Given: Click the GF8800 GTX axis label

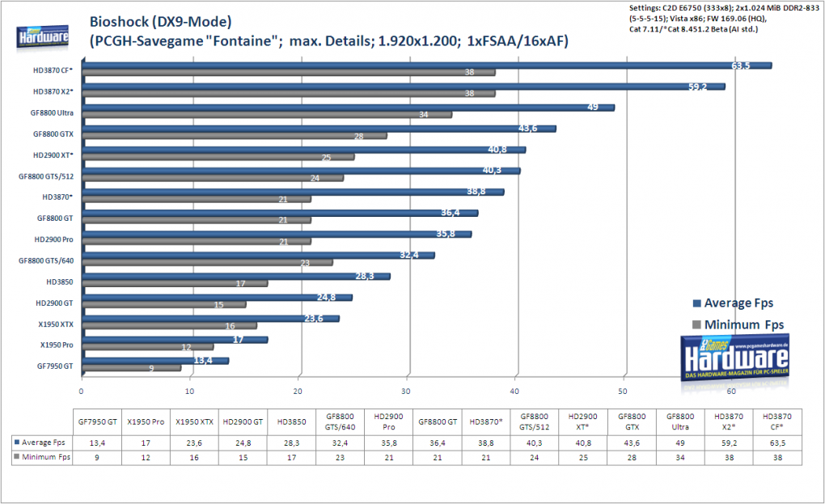Looking at the screenshot, I should 53,134.
